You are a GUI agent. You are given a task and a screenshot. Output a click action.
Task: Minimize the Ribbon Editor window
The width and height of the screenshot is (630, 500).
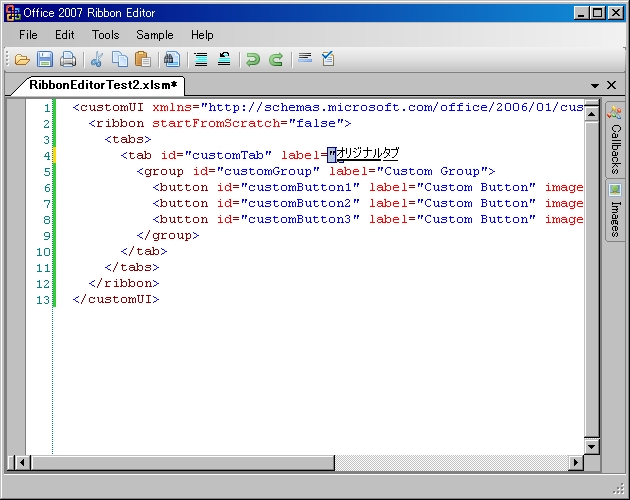581,13
